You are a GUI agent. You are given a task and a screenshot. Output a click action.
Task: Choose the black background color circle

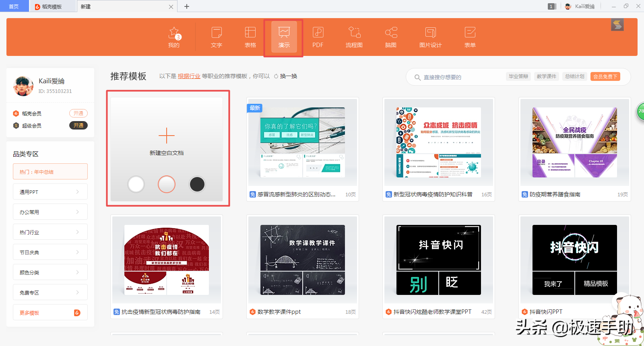coord(197,184)
